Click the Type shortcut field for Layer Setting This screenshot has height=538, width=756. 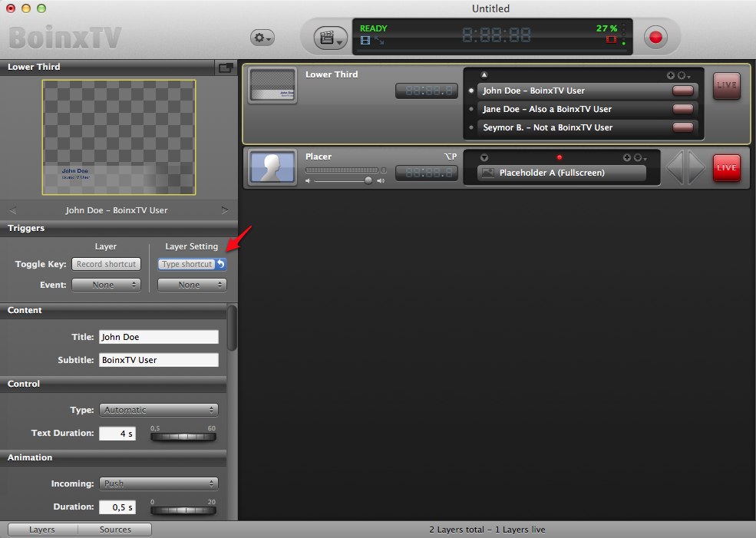(x=187, y=264)
